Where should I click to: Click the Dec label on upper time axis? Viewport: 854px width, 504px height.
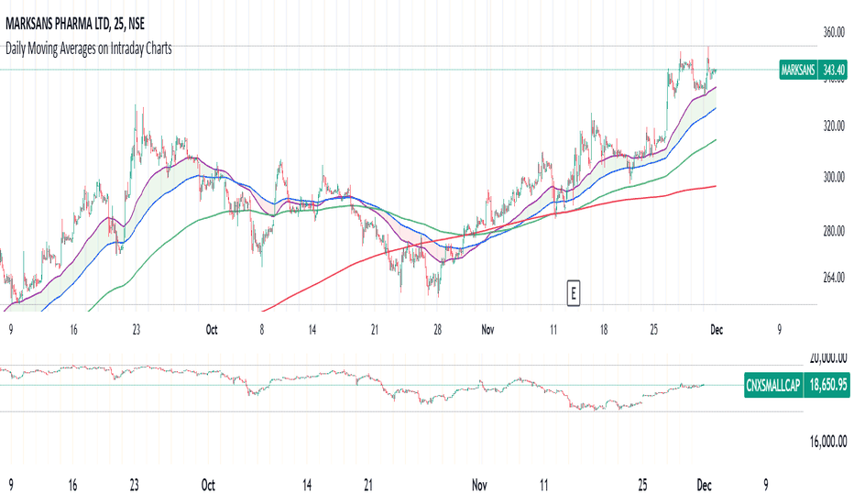point(717,330)
